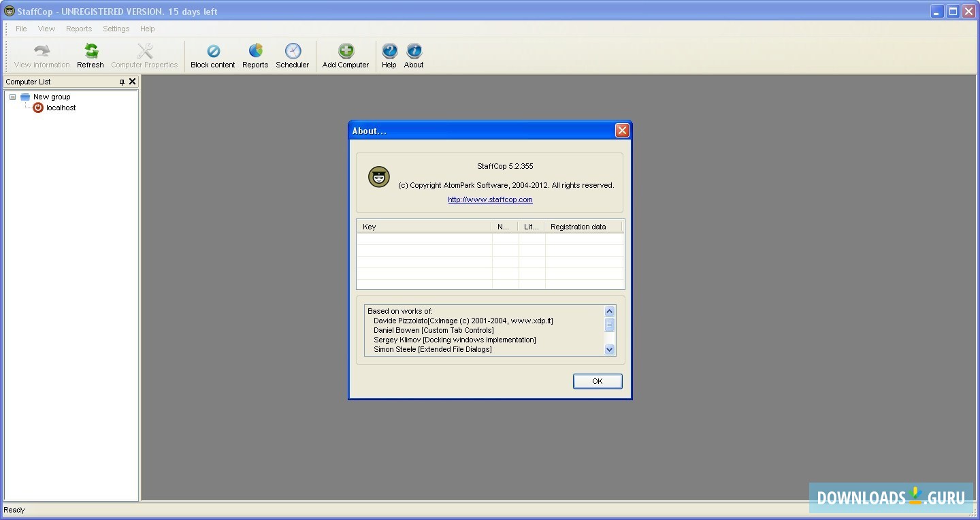Click the Daniel Bowen credit line

[x=434, y=330]
